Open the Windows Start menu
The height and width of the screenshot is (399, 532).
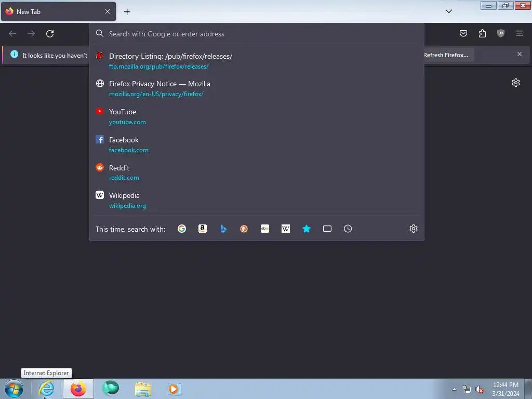point(14,389)
